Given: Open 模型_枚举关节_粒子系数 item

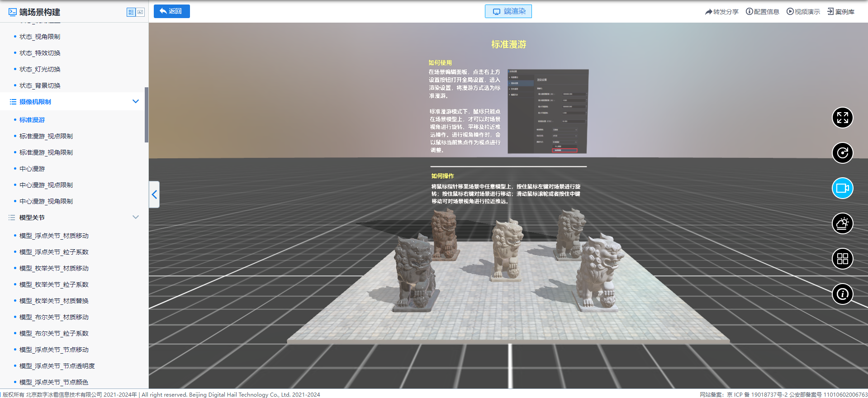Looking at the screenshot, I should click(54, 284).
